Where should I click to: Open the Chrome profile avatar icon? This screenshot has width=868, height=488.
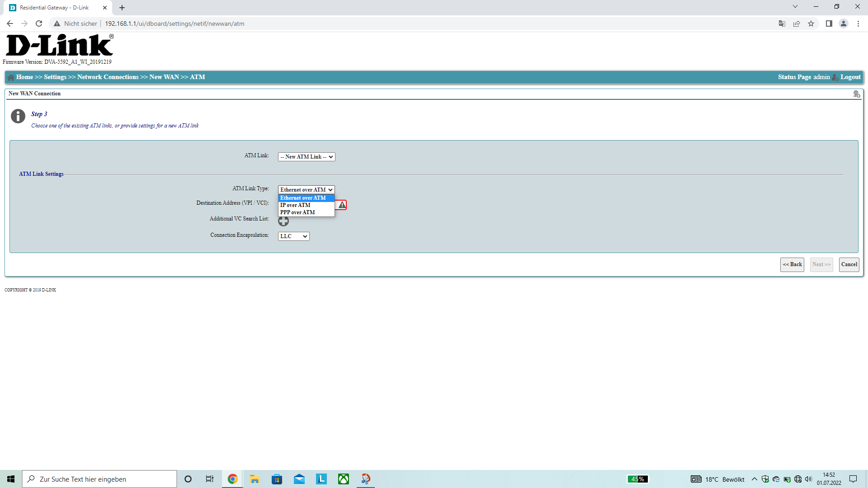(843, 23)
